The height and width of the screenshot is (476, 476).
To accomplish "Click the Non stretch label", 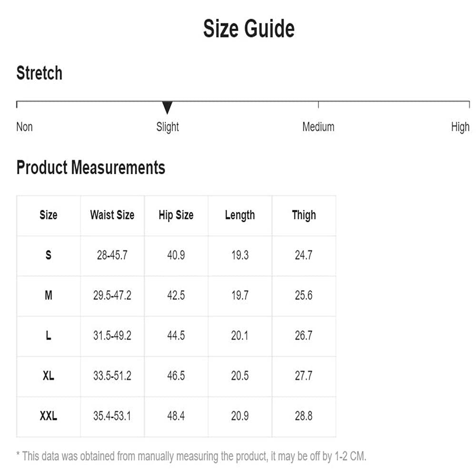I will pos(25,127).
